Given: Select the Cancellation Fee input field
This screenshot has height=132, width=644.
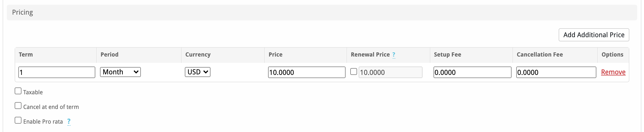Looking at the screenshot, I should pos(556,72).
